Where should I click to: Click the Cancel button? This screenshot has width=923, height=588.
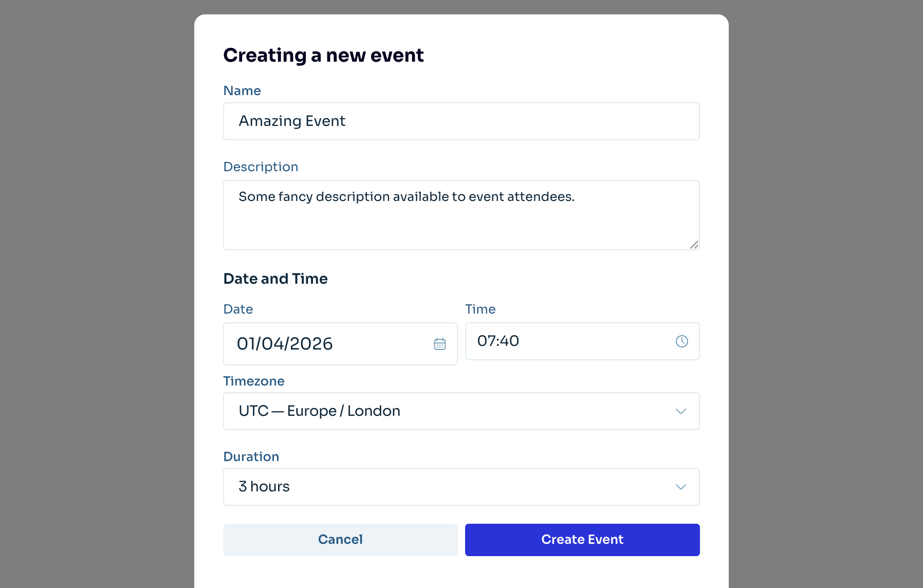[340, 539]
